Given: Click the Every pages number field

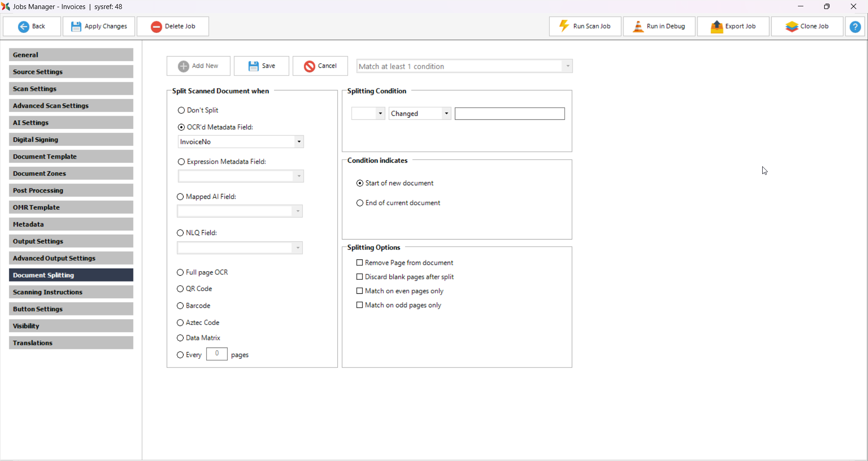Looking at the screenshot, I should [x=217, y=354].
